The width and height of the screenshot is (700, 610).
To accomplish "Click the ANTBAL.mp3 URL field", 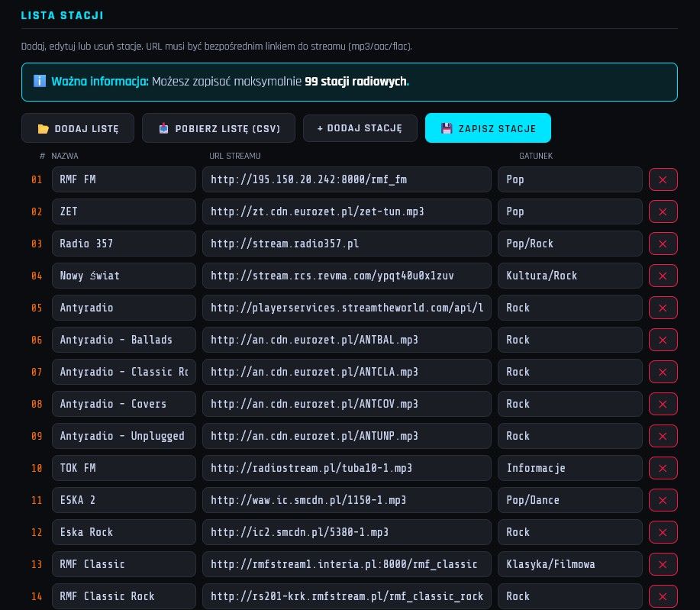I will click(347, 340).
